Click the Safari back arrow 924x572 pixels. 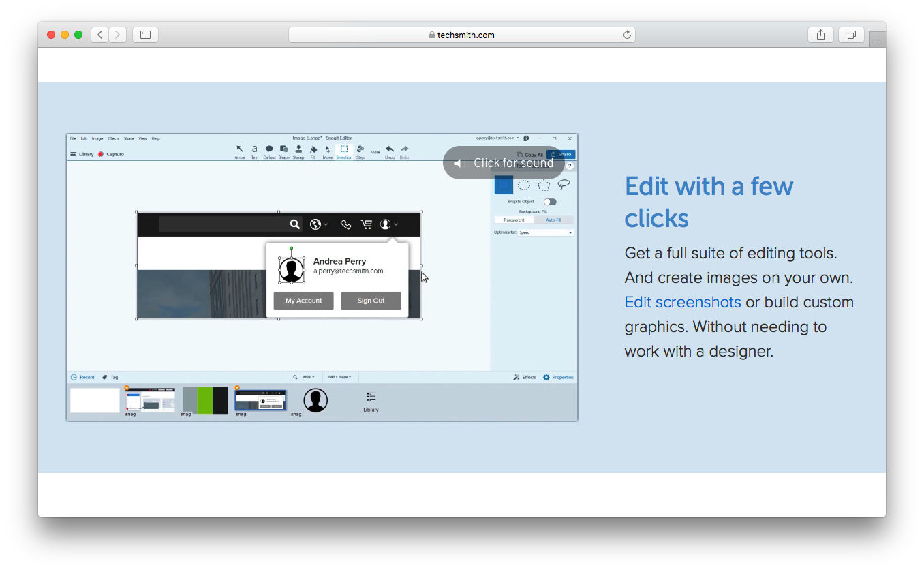click(x=100, y=35)
